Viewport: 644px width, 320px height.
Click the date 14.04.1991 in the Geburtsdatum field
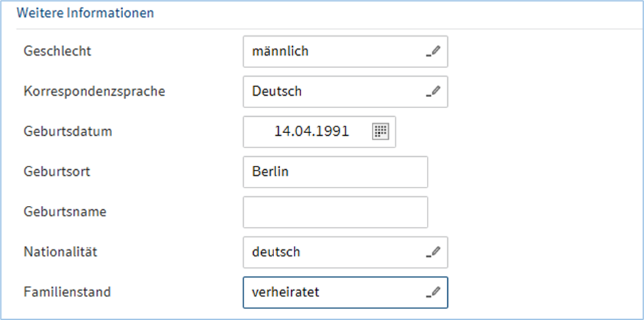pyautogui.click(x=311, y=131)
